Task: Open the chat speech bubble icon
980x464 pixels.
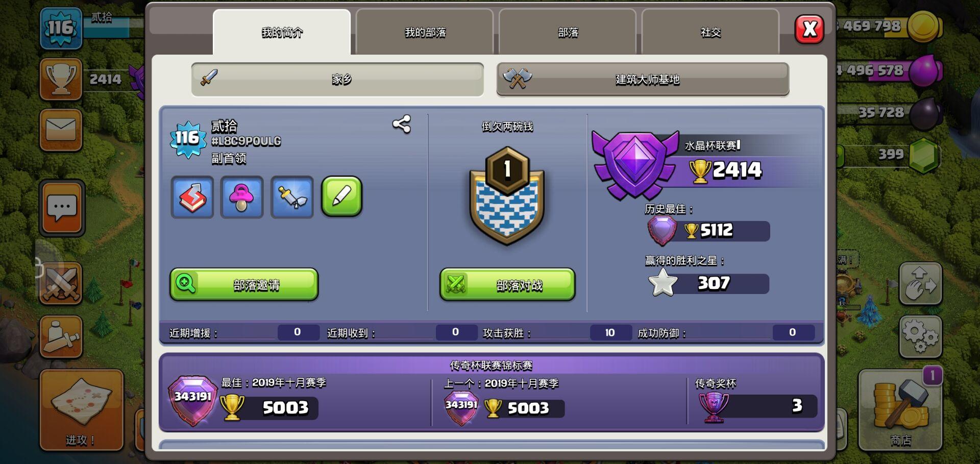Action: tap(62, 208)
